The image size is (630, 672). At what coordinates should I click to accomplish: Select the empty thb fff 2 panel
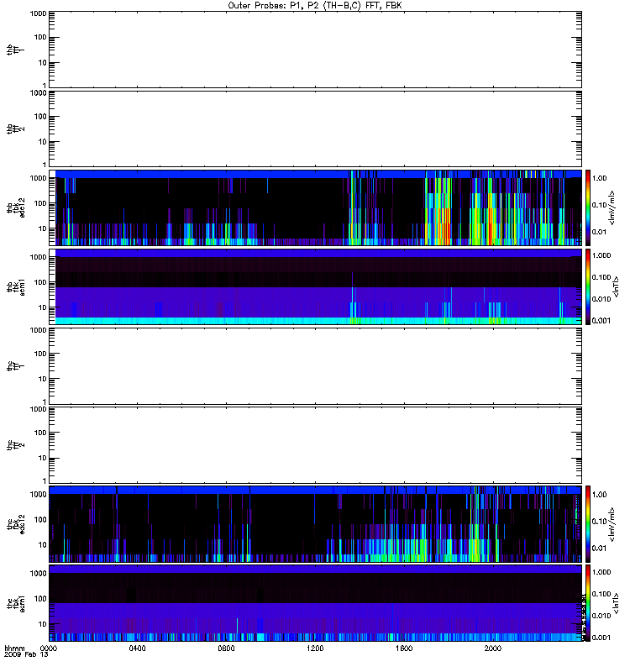click(315, 129)
